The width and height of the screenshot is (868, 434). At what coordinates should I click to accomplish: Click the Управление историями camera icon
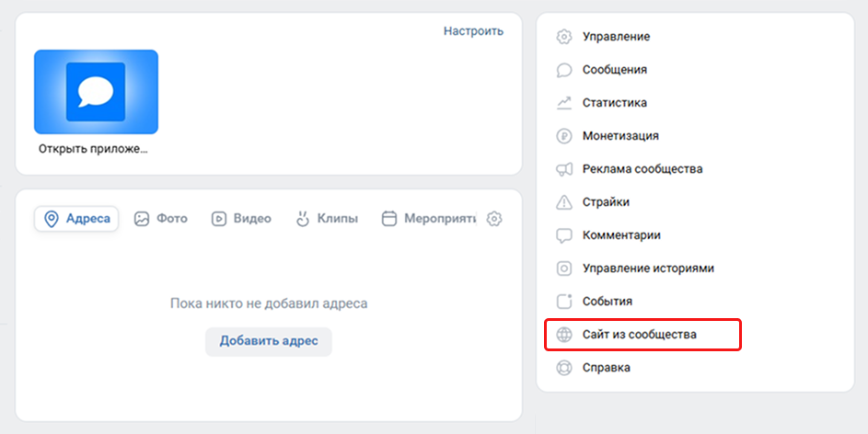point(564,268)
